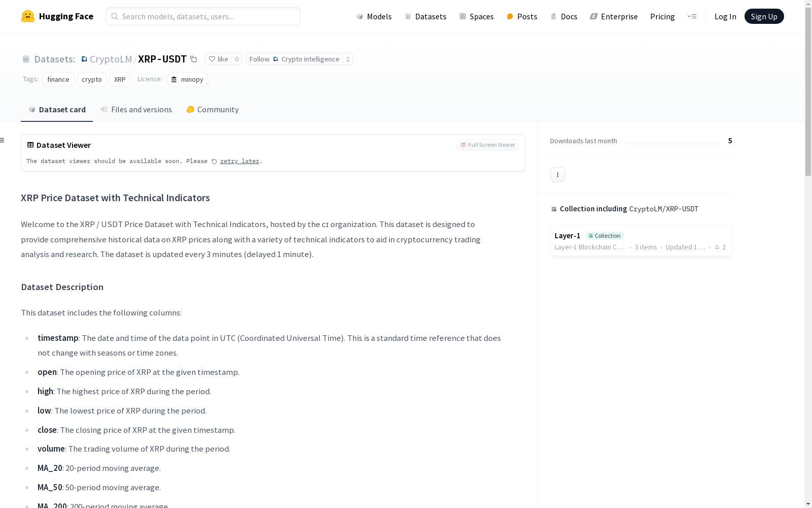Click the timestamp column name

click(58, 338)
